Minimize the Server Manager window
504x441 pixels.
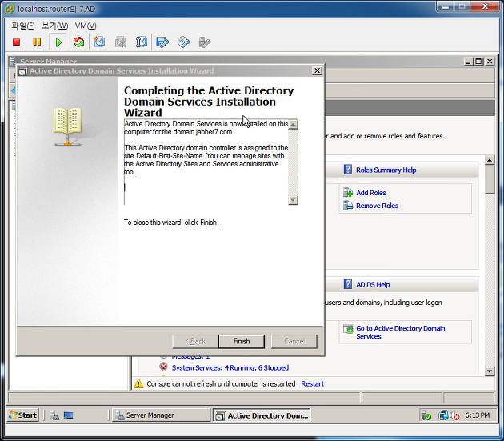tap(469, 61)
